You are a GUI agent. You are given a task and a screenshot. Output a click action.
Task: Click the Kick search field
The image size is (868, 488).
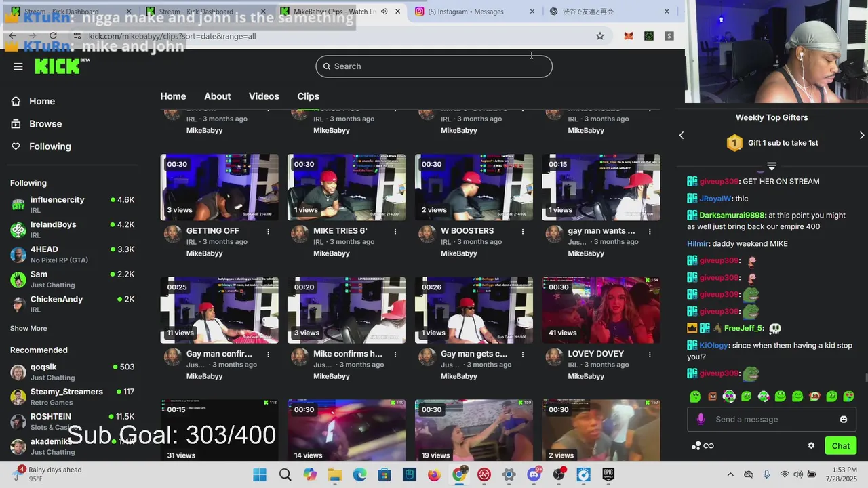[434, 66]
